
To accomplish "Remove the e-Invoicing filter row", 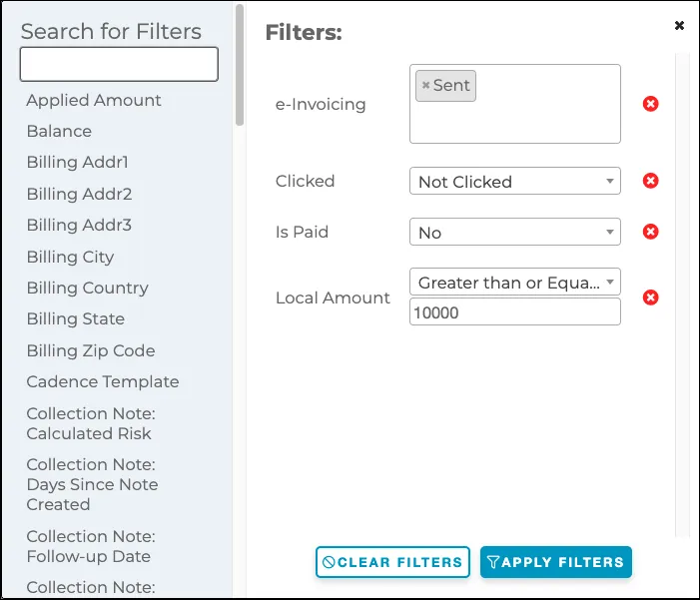I will pos(650,104).
